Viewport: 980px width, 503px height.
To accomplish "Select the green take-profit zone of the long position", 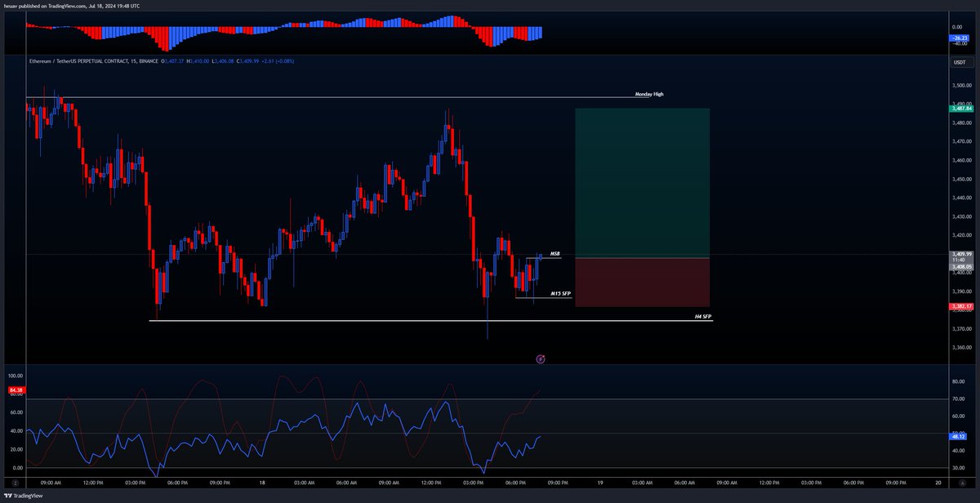I will [642, 183].
